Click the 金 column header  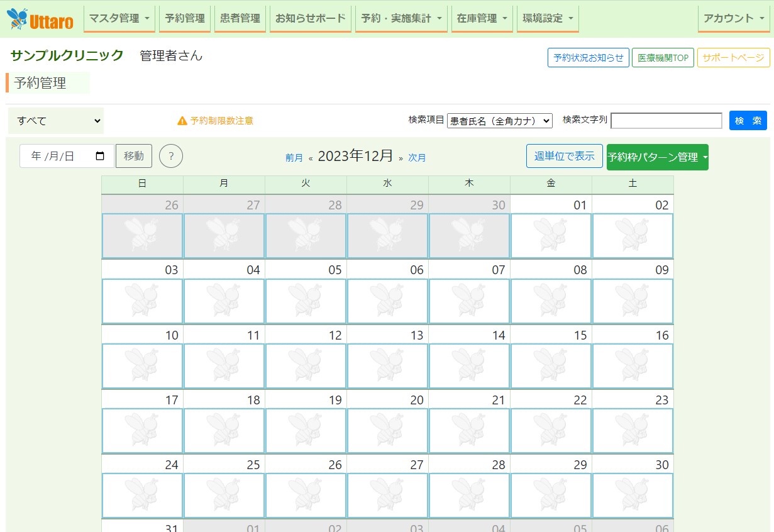(551, 184)
